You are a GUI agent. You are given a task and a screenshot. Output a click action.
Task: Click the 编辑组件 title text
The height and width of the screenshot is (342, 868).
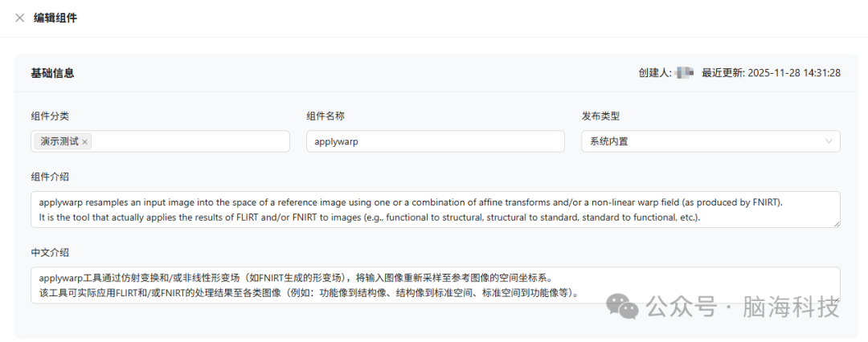click(55, 18)
